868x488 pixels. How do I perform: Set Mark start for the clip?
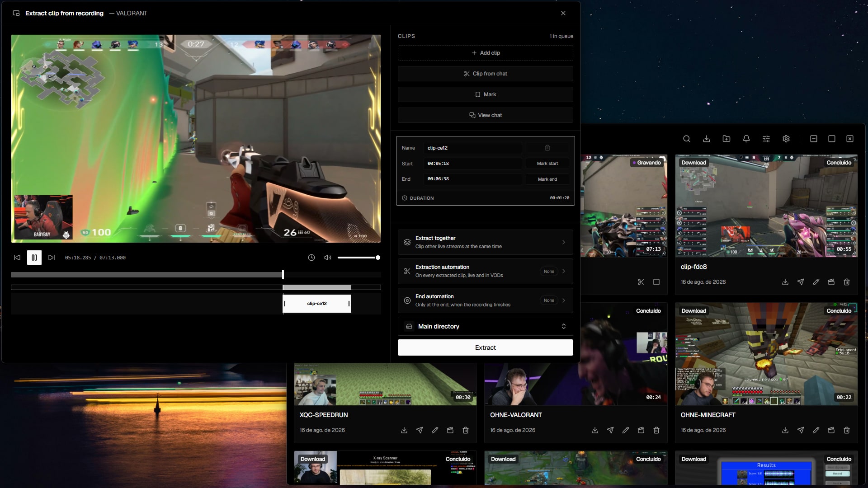[547, 164]
